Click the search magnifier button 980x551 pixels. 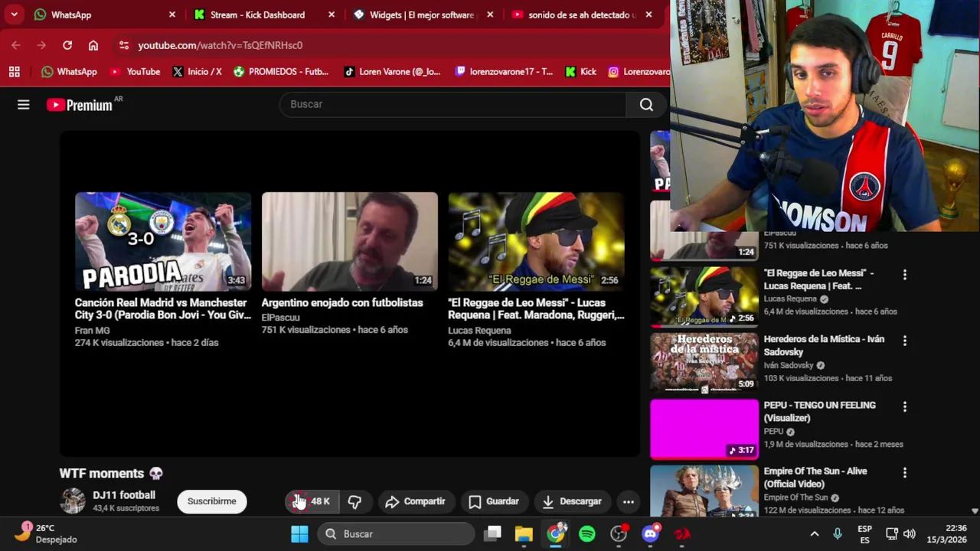click(x=646, y=104)
